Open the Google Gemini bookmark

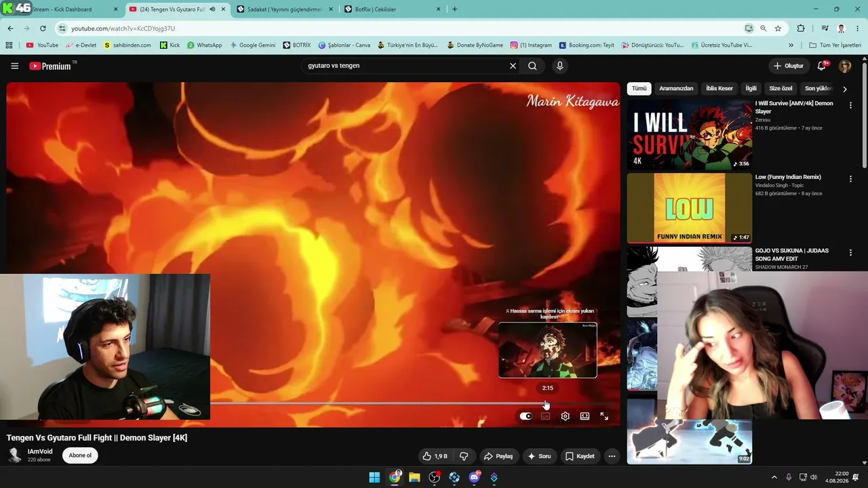pyautogui.click(x=252, y=45)
